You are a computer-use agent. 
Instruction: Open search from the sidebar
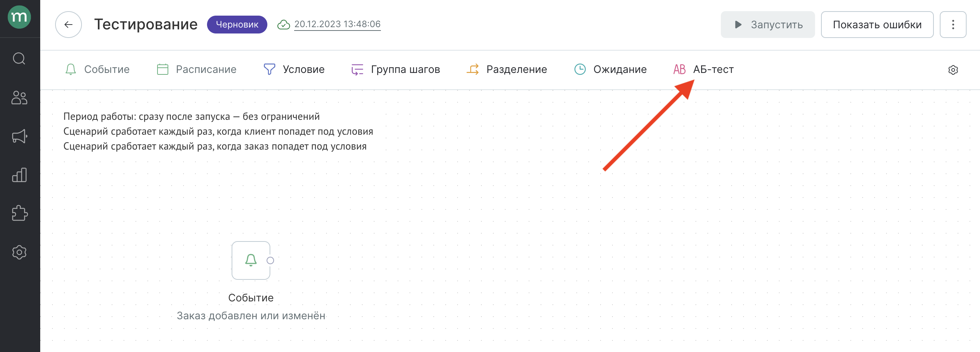click(19, 58)
